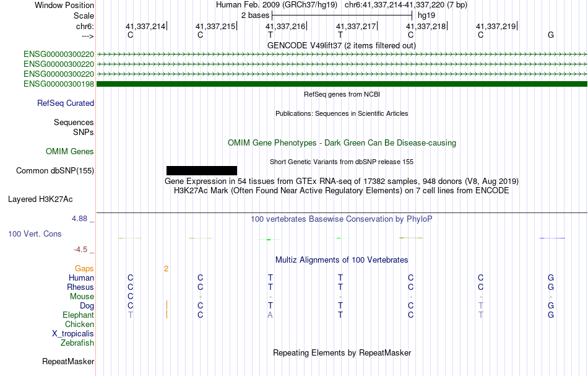The image size is (588, 376).
Task: Click Common dbSNP(155) track label
Action: 54,171
